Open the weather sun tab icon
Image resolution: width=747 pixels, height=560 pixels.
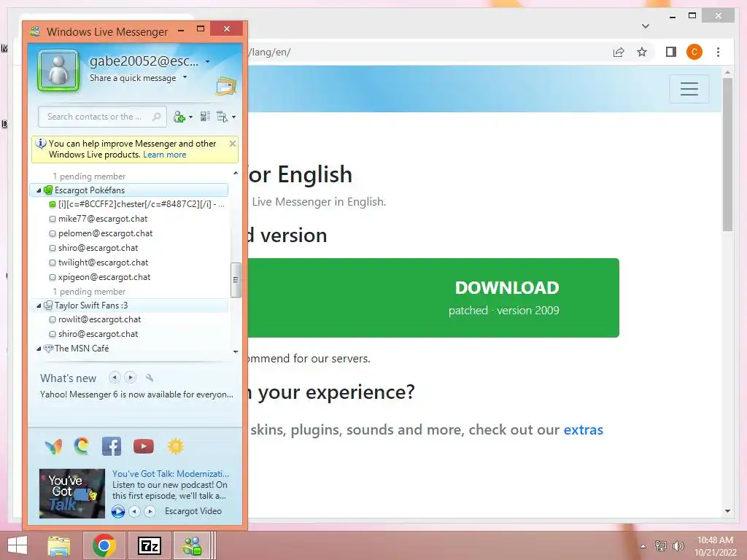click(175, 446)
